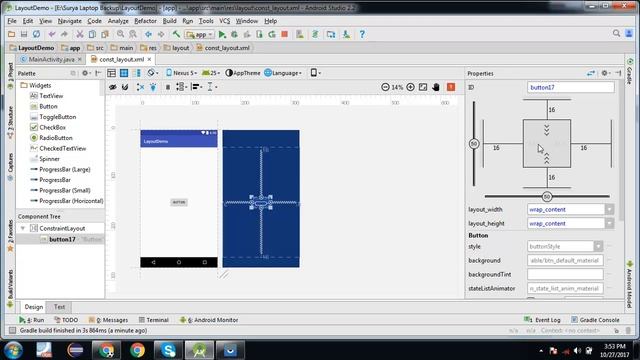
Task: Show Blueprint view surface icon
Action: (x=124, y=73)
